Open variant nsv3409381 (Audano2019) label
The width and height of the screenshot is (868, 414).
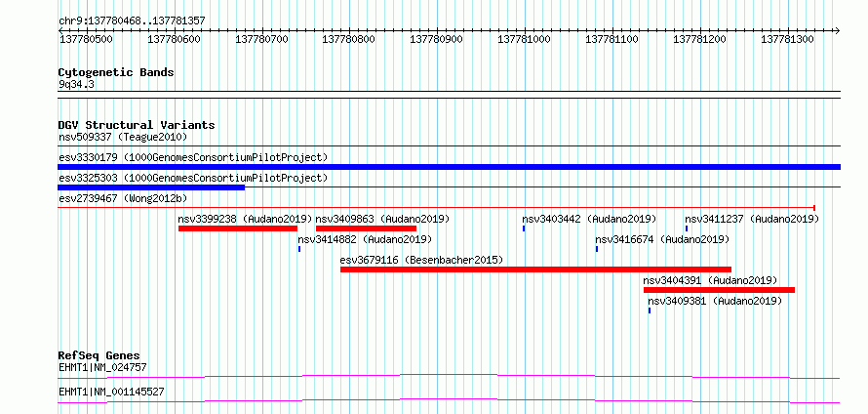(715, 301)
